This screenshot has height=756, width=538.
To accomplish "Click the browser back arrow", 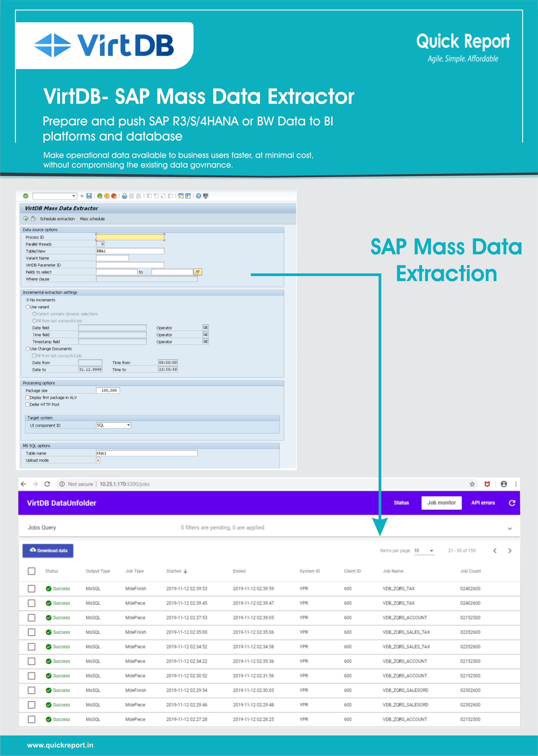I will 23,484.
